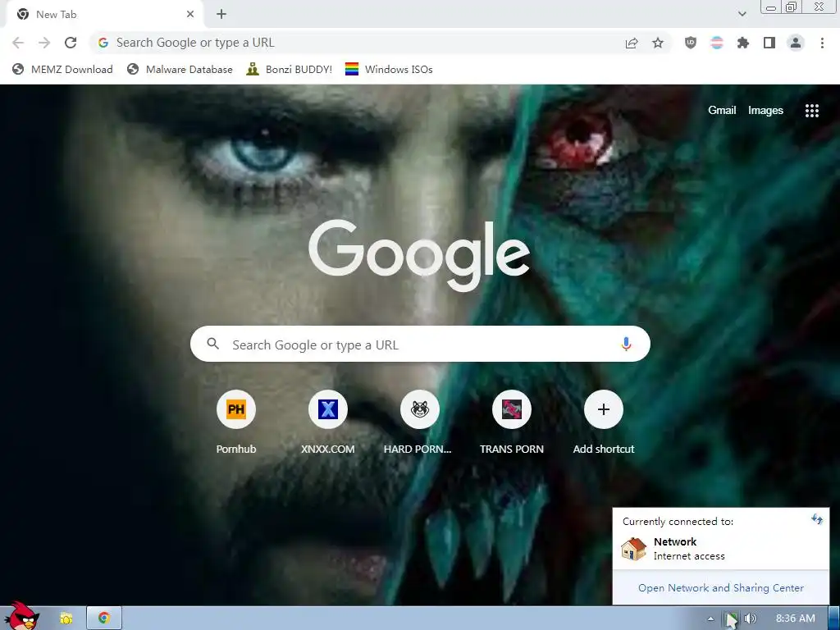Open the XNXX.COM shortcut tile
Screen dimensions: 840x630
click(x=328, y=423)
